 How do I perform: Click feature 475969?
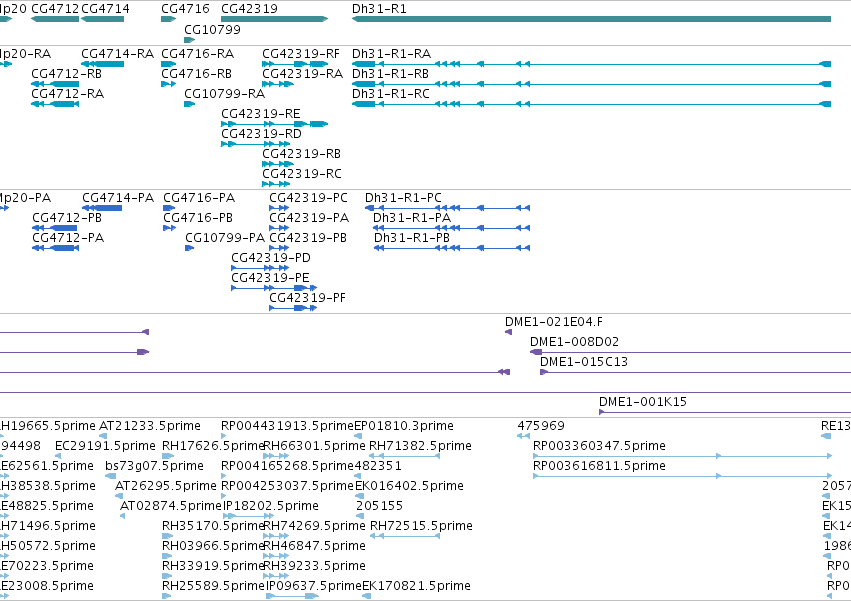(523, 436)
